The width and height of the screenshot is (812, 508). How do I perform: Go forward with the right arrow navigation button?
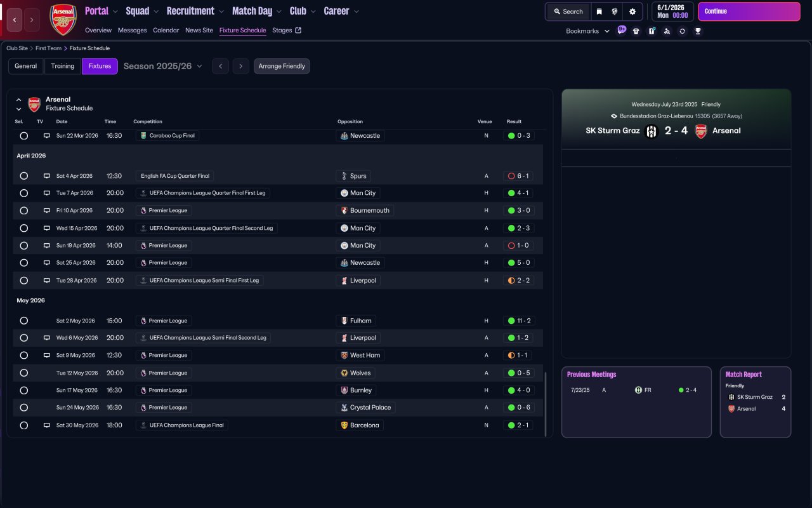(x=32, y=20)
